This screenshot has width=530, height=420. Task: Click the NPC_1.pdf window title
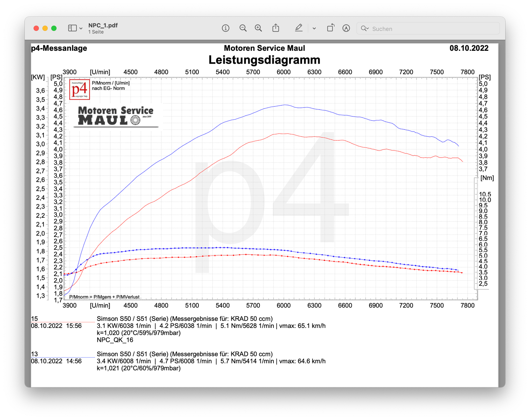point(103,26)
